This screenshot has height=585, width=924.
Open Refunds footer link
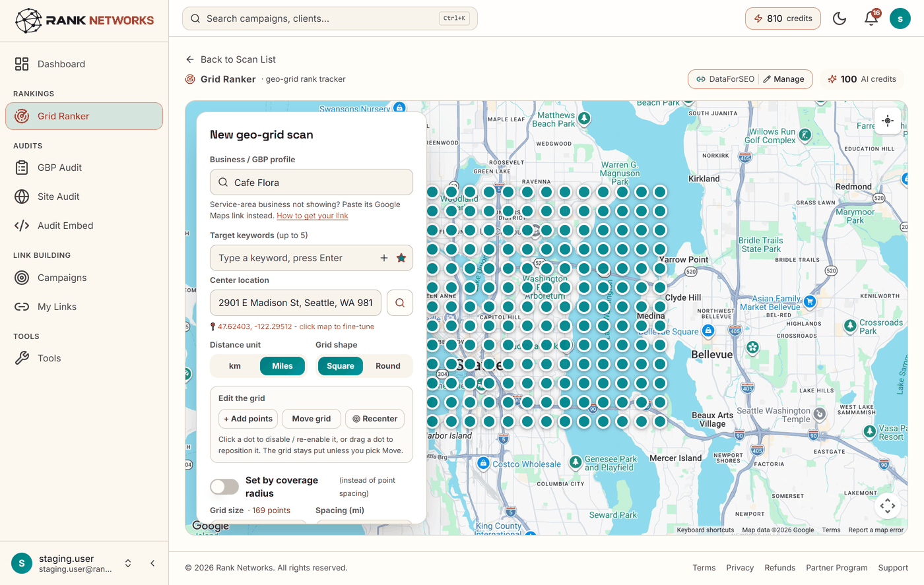(780, 568)
